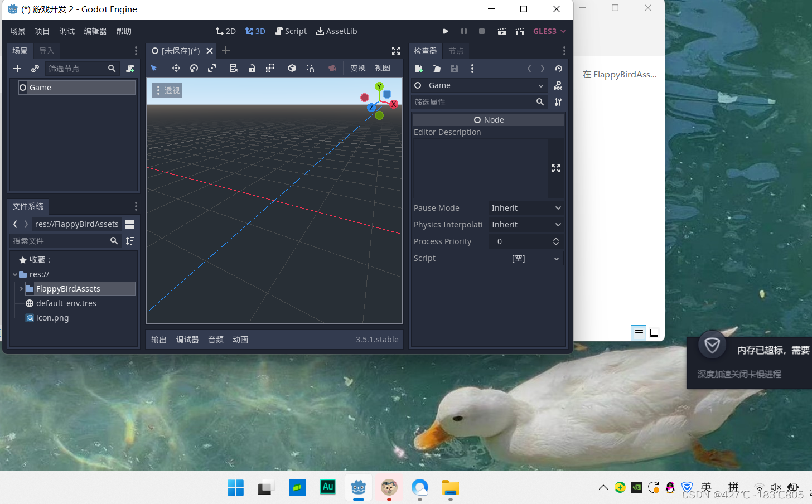Load an existing resource in Inspector
The height and width of the screenshot is (504, 812).
[437, 69]
